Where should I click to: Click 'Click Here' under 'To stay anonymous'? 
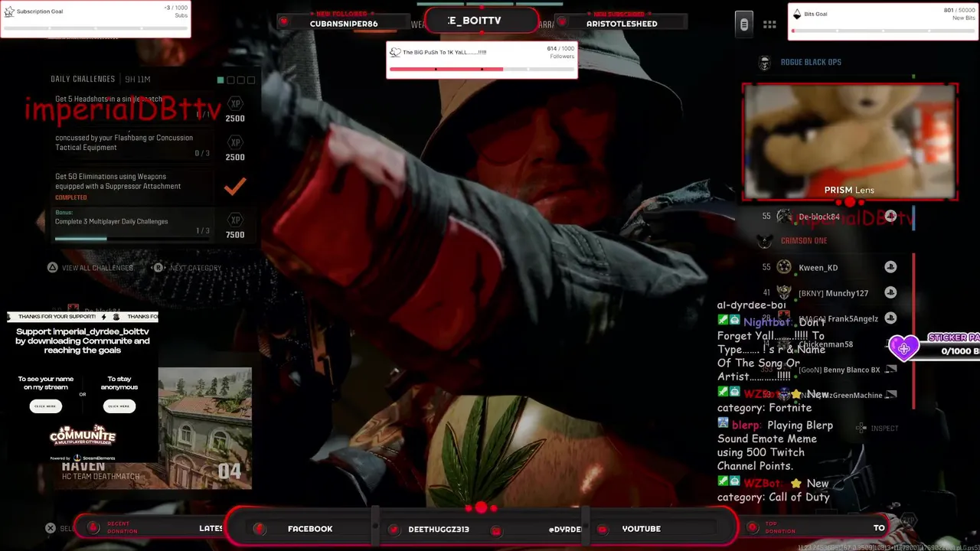click(x=119, y=406)
